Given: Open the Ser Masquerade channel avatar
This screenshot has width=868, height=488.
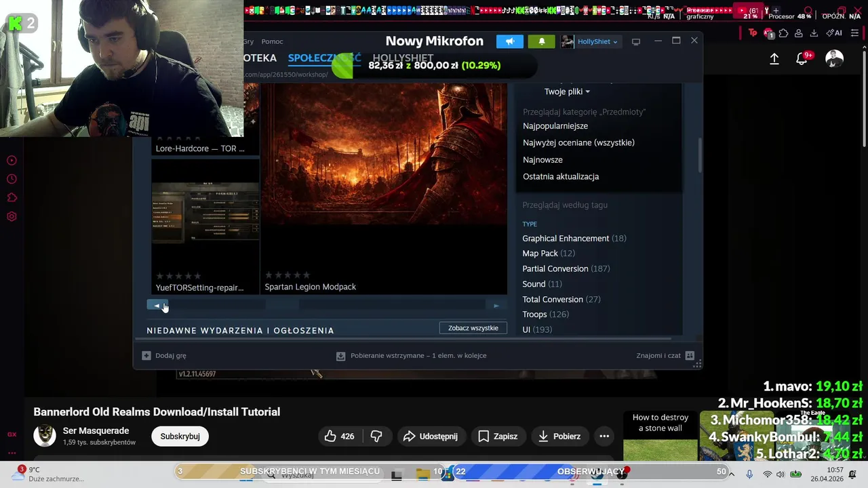Looking at the screenshot, I should pyautogui.click(x=45, y=436).
